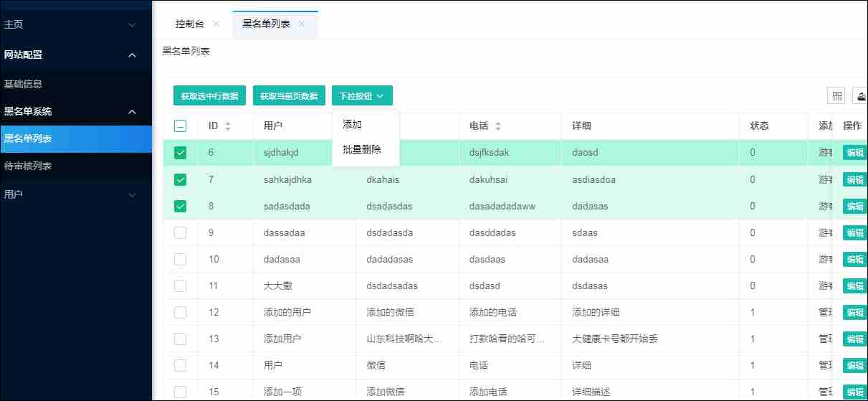Check the checkbox for row 9
Viewport: 868px width, 401px height.
181,232
